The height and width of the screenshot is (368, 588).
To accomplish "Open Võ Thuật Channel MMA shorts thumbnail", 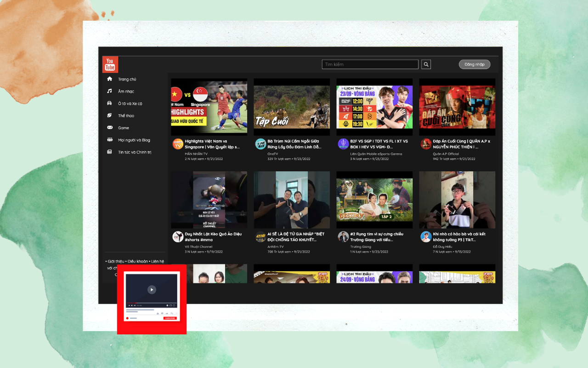I will 209,200.
